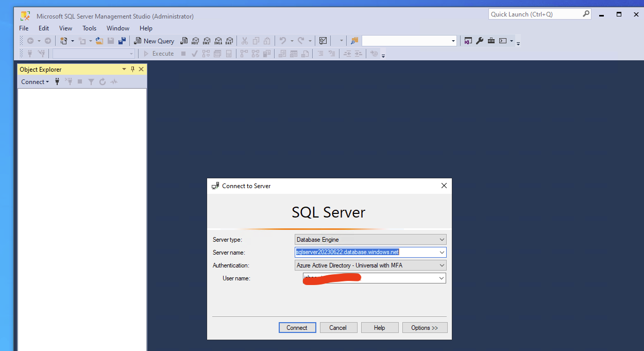This screenshot has width=644, height=351.
Task: Open the Tools menu
Action: pos(90,28)
